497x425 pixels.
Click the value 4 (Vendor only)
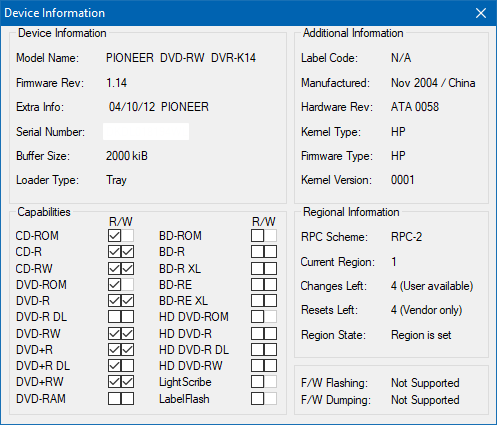[x=427, y=310]
